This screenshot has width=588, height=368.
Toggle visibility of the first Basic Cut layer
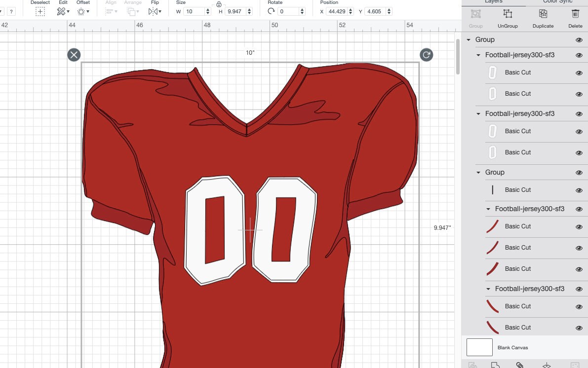point(579,73)
